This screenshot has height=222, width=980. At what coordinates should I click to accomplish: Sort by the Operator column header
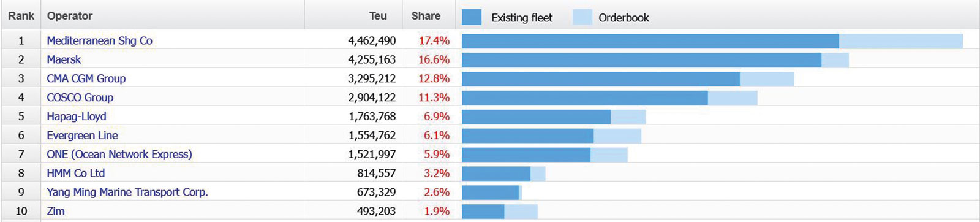70,16
